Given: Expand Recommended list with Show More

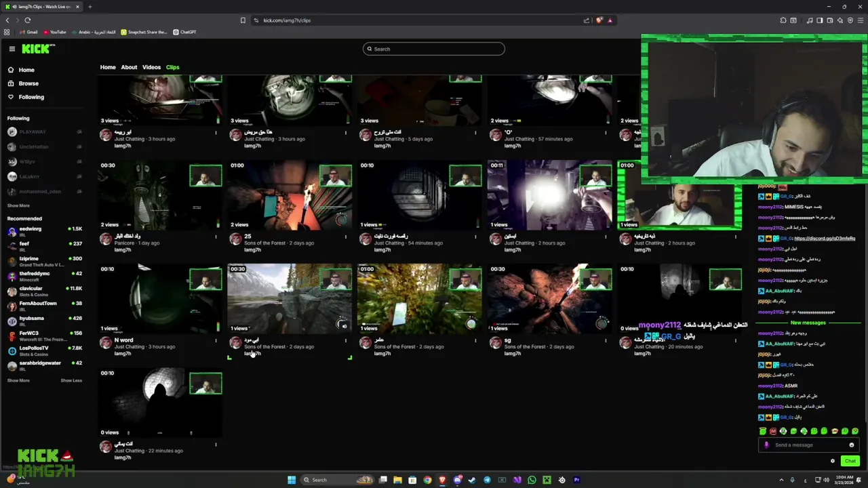Looking at the screenshot, I should [x=18, y=380].
